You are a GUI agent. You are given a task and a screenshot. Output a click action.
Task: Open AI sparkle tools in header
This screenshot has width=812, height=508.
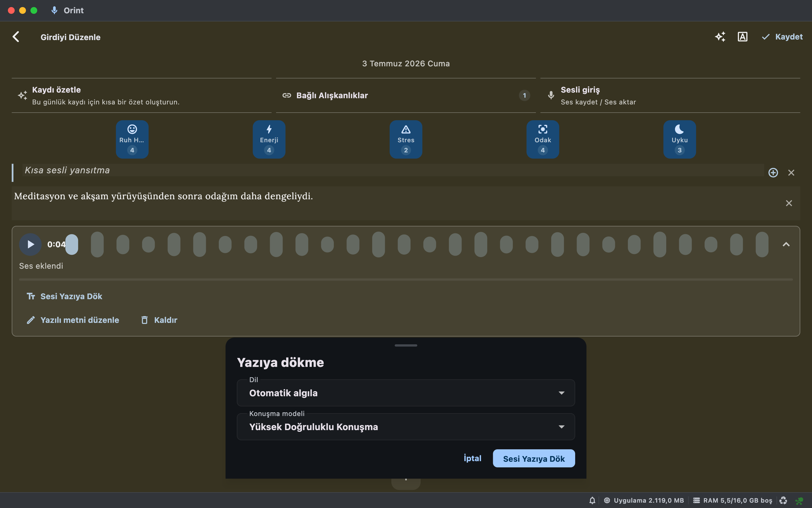coord(720,37)
